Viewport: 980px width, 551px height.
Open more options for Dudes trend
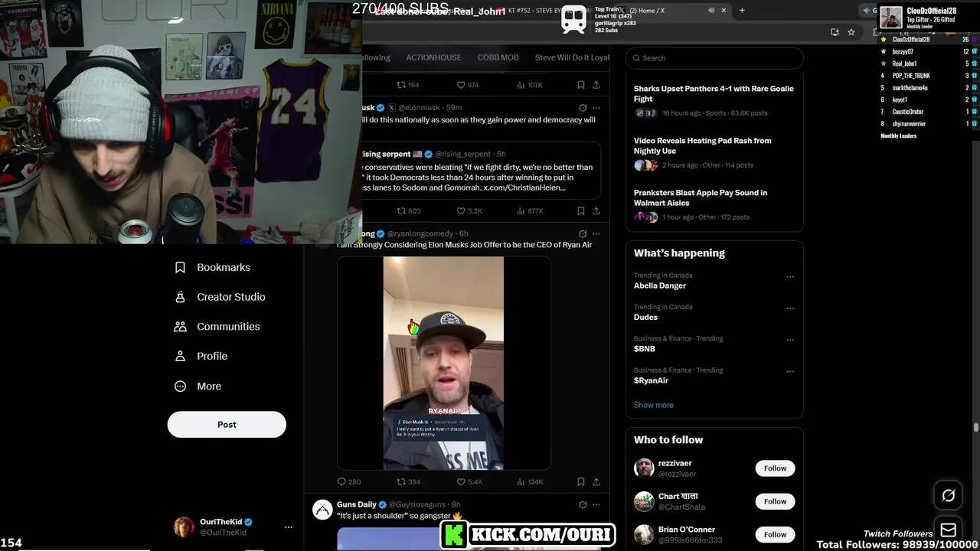pos(790,308)
